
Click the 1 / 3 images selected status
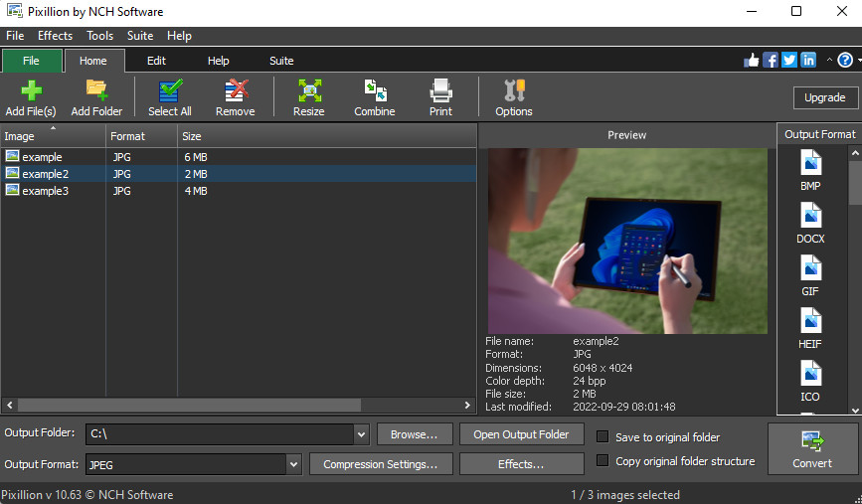[x=625, y=495]
